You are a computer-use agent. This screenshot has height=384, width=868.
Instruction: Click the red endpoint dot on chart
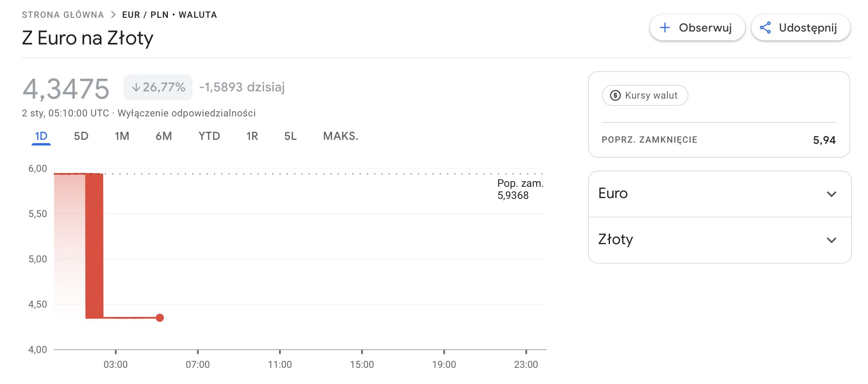(160, 318)
